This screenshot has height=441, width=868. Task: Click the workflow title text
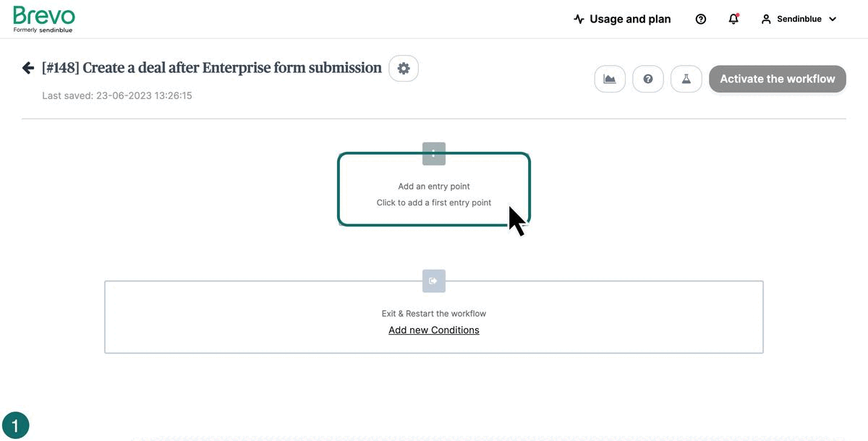[211, 68]
